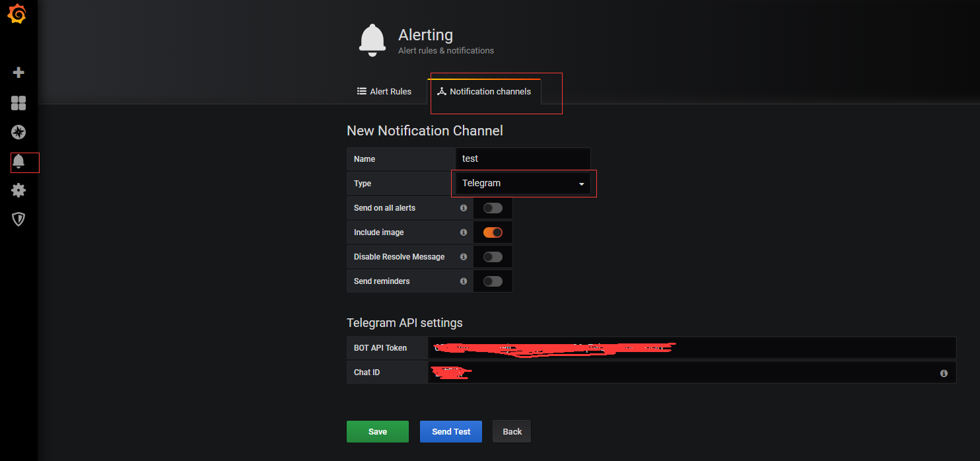Click the Alerting page title
This screenshot has height=461, width=980.
(425, 34)
